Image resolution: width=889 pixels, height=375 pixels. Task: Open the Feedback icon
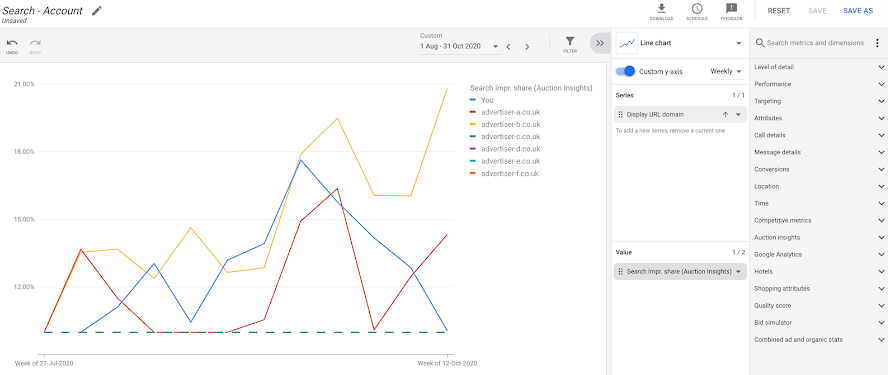click(x=731, y=11)
